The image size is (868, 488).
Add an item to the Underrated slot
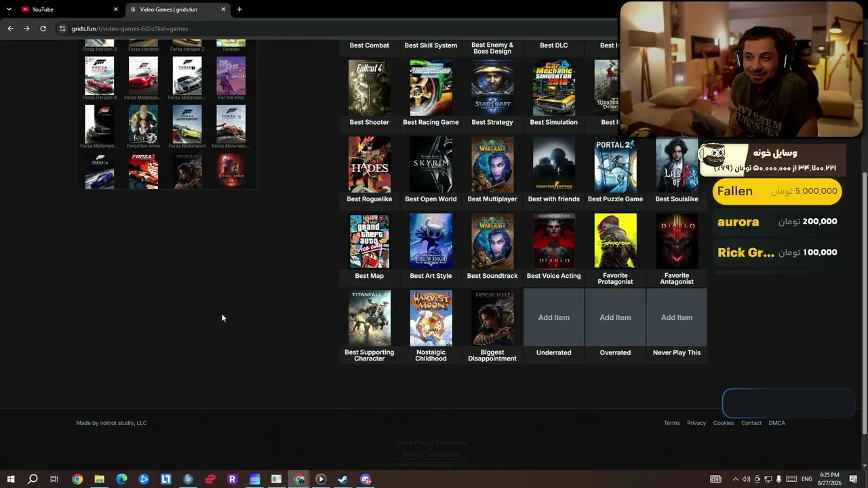coord(554,317)
